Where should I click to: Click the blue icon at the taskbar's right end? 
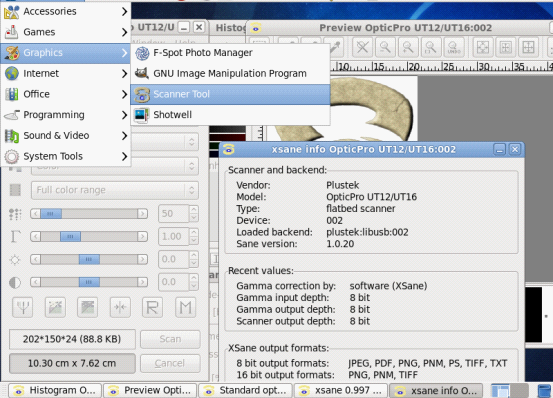[544, 391]
